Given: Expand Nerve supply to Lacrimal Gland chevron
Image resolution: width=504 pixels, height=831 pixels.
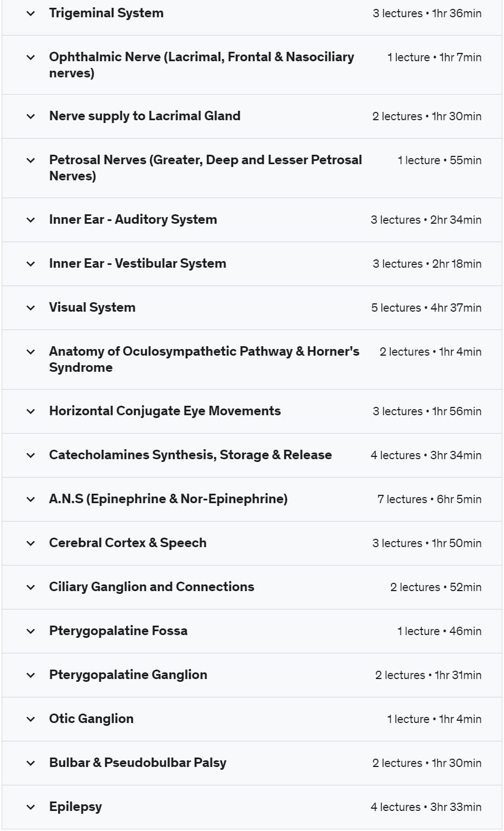Looking at the screenshot, I should pyautogui.click(x=31, y=116).
